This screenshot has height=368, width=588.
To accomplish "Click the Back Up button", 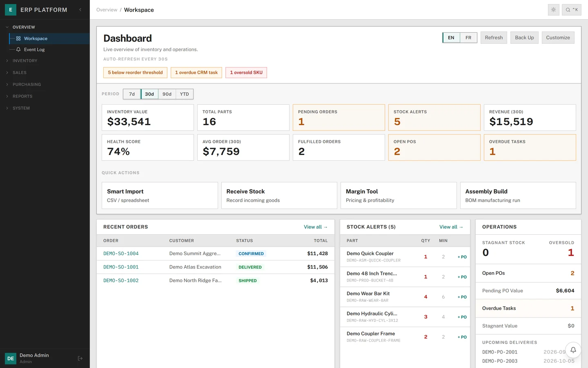I will coord(524,38).
